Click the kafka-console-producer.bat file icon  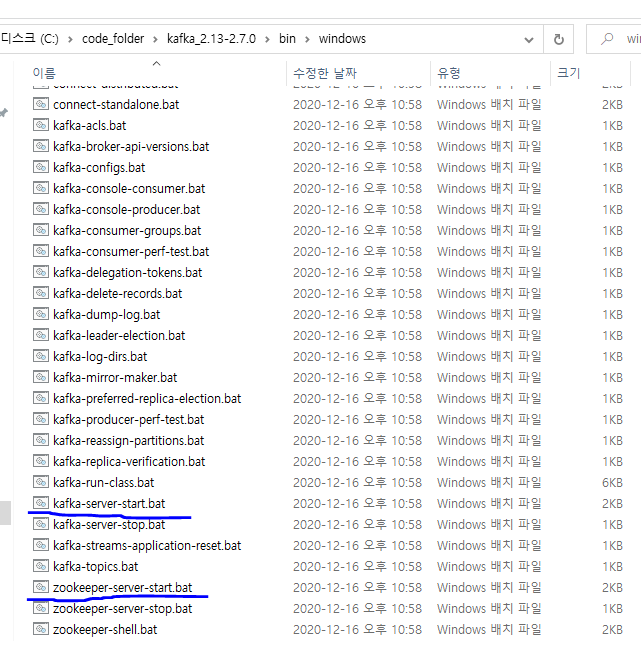(x=41, y=209)
